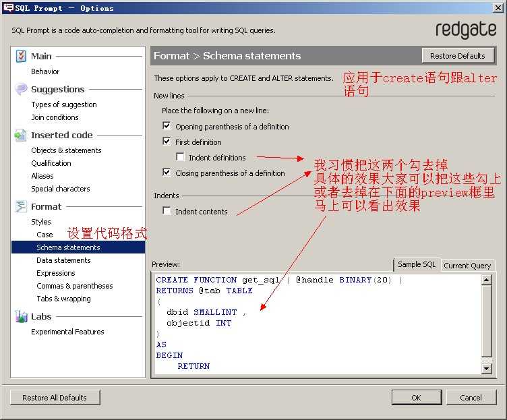Click the Format section icon
This screenshot has height=420, width=507.
click(x=21, y=206)
